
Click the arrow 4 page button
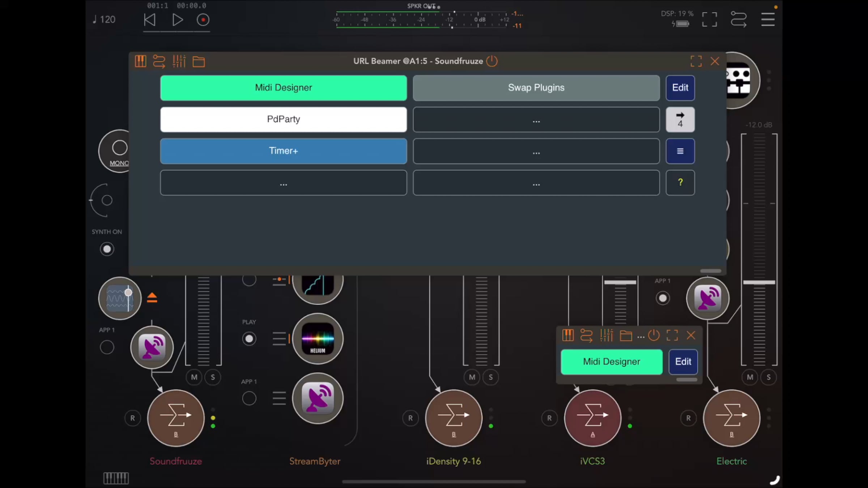coord(680,119)
